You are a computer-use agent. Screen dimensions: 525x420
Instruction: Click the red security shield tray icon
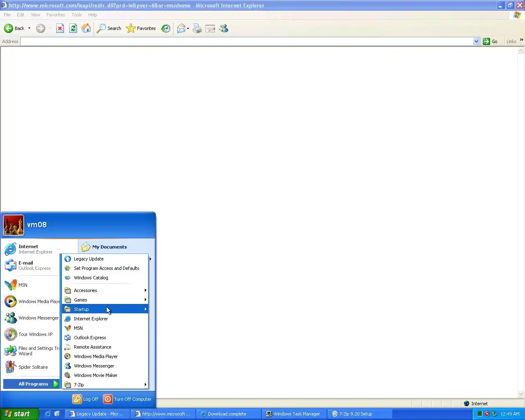tap(487, 414)
